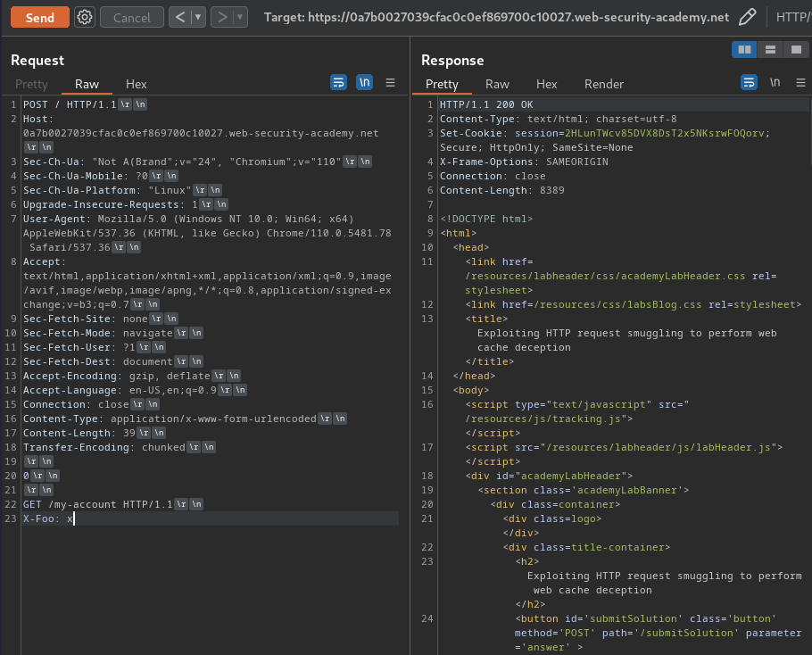Select the Response Pretty tab
812x655 pixels.
[x=442, y=84]
